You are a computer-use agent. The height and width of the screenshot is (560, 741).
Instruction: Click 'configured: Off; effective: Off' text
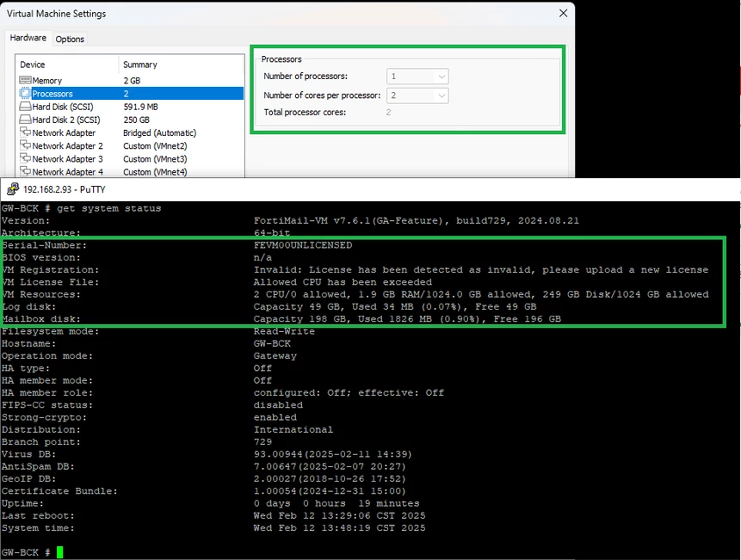pos(349,392)
